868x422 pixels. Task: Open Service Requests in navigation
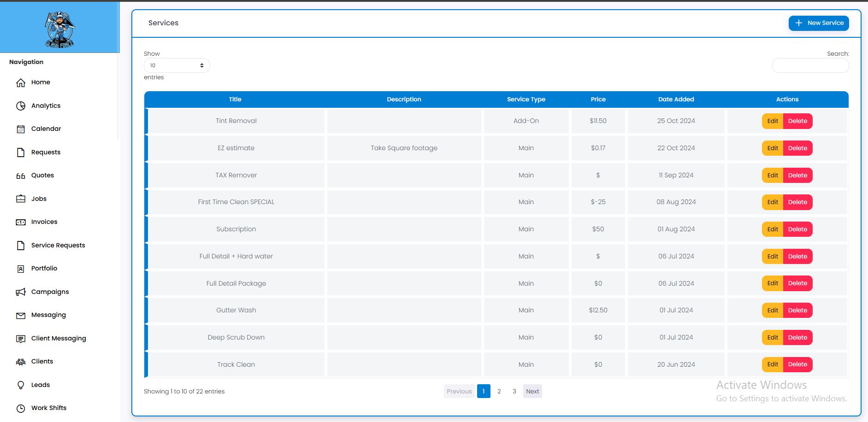click(58, 246)
